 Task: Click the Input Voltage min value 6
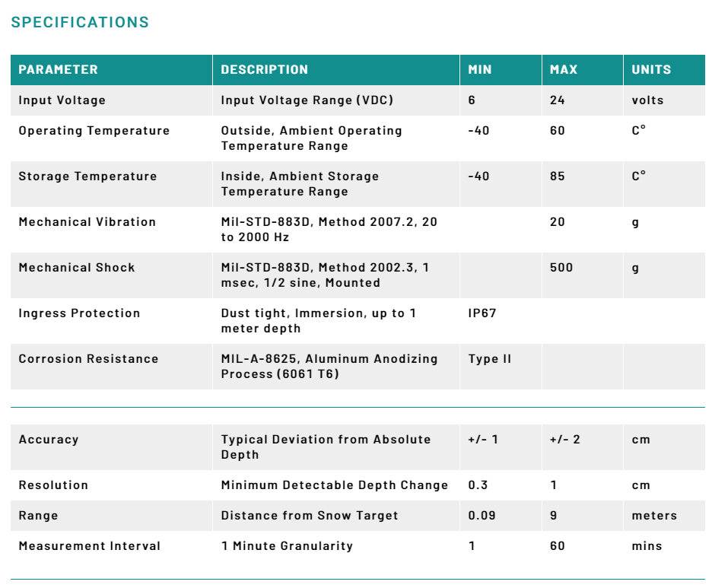(x=472, y=100)
